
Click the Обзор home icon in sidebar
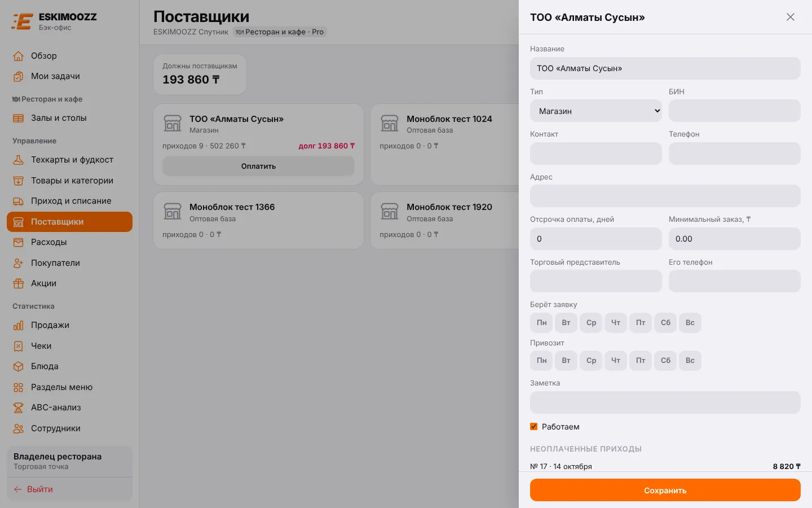click(x=19, y=56)
